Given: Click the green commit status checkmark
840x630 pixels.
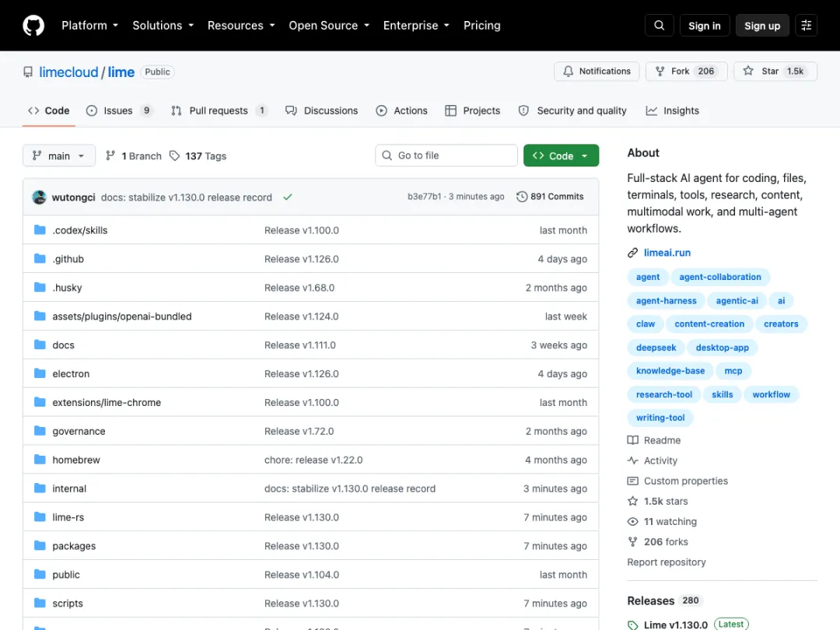Looking at the screenshot, I should click(x=288, y=197).
